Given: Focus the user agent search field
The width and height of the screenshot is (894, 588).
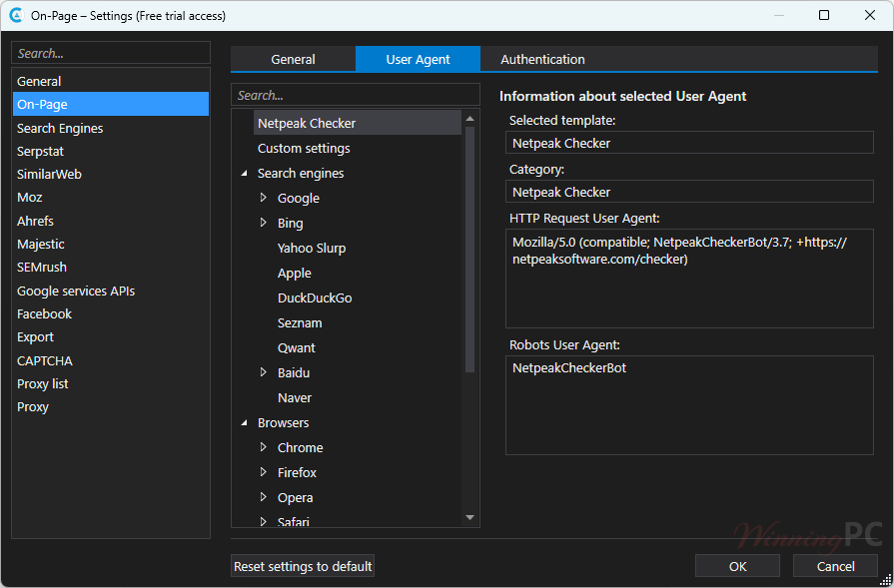Looking at the screenshot, I should [x=355, y=95].
